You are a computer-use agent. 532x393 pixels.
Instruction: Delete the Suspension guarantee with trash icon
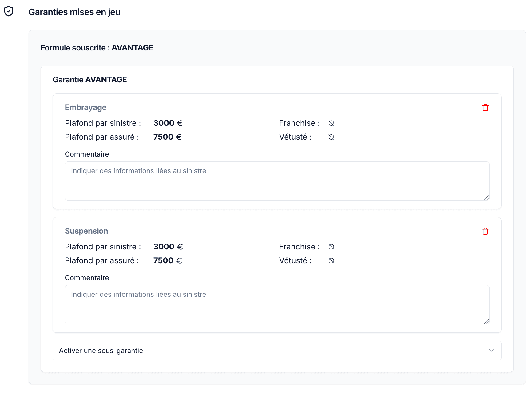point(485,231)
